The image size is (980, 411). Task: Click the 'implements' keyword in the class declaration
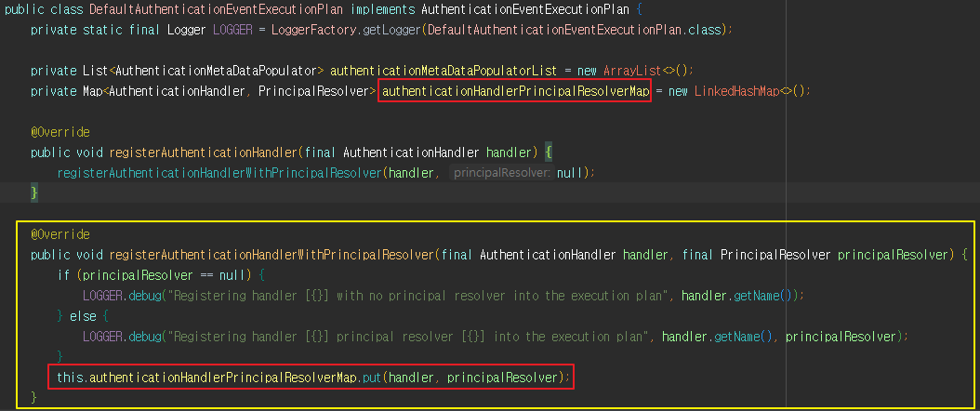[383, 10]
